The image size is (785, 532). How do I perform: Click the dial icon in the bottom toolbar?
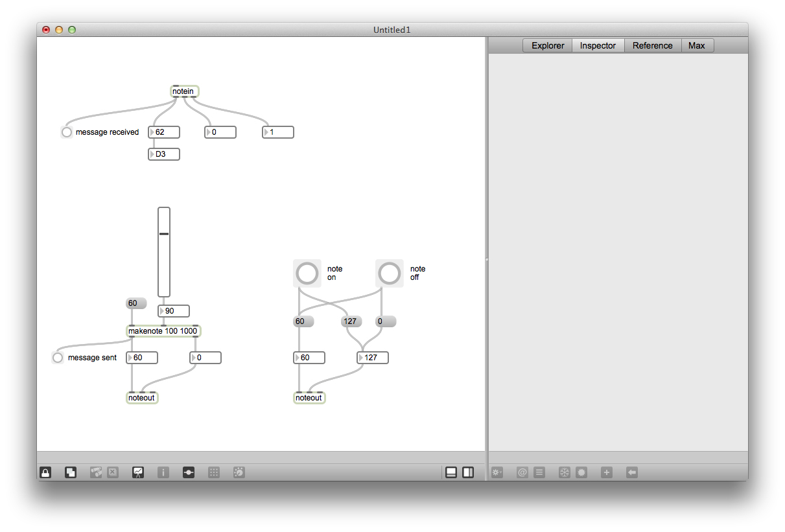239,472
